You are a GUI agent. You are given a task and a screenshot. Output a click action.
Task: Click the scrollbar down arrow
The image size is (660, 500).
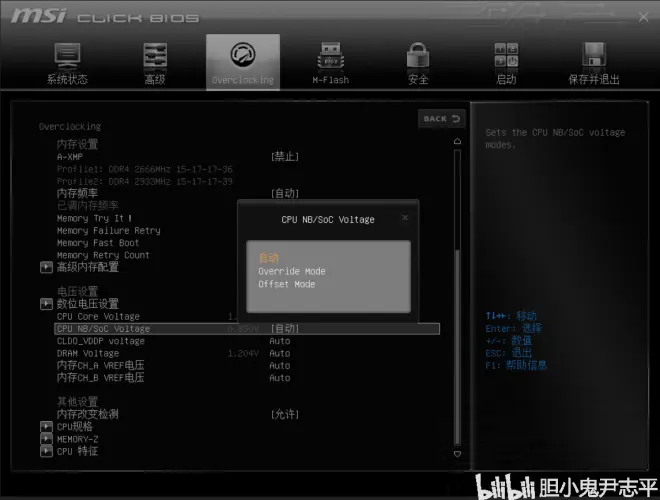(458, 454)
